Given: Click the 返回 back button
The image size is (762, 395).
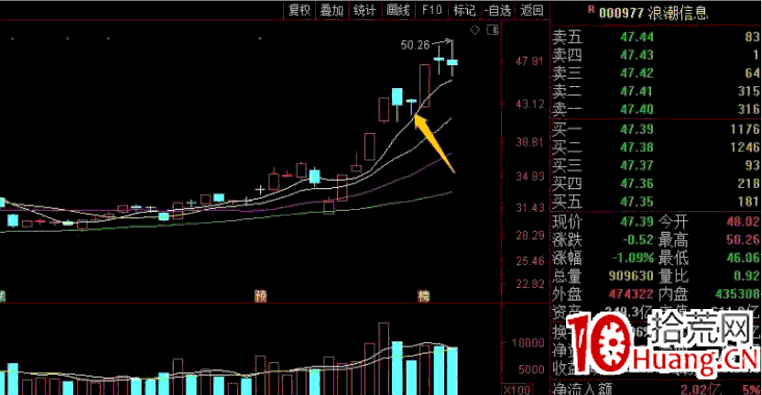Looking at the screenshot, I should (x=532, y=10).
